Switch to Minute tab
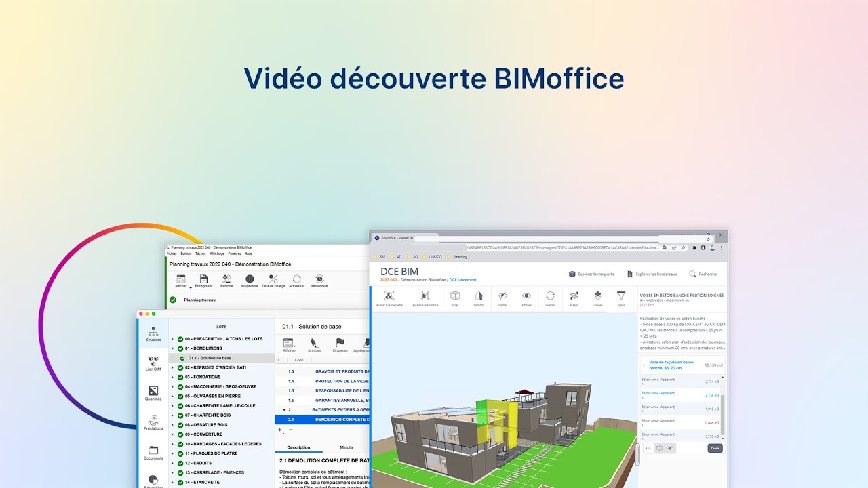Image resolution: width=868 pixels, height=488 pixels. tap(347, 447)
